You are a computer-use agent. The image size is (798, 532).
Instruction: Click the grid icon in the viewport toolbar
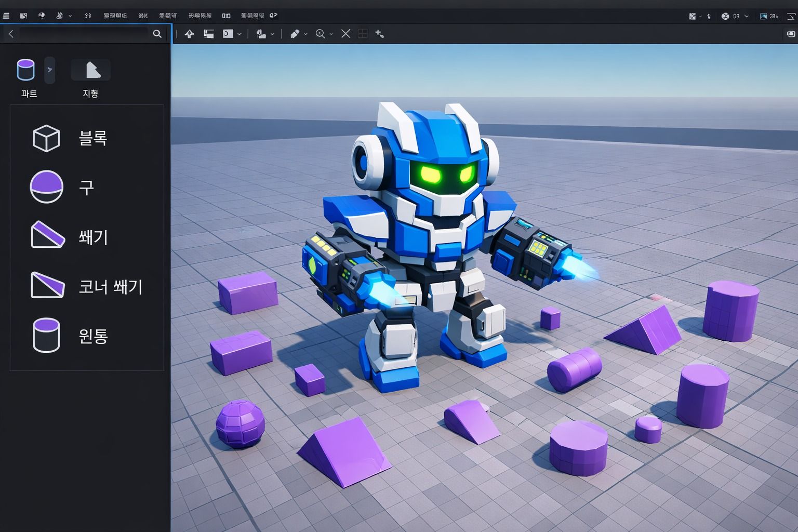tap(363, 34)
